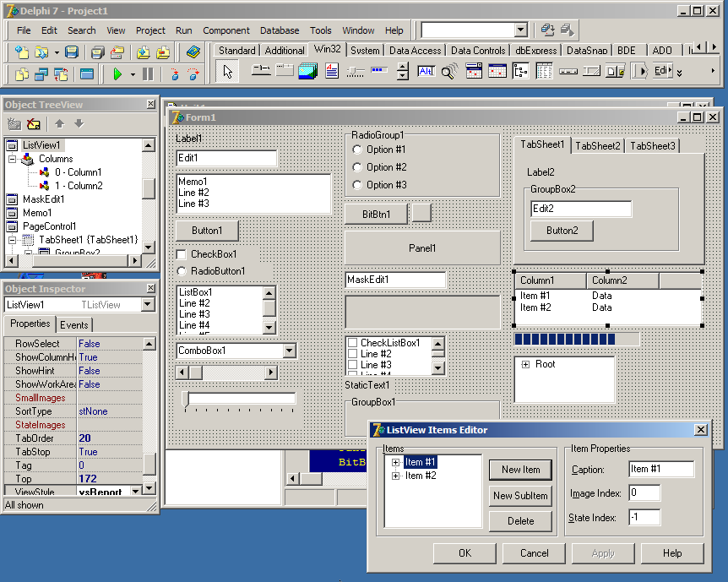This screenshot has width=728, height=582.
Task: Click the New Form icon
Action: tap(87, 73)
